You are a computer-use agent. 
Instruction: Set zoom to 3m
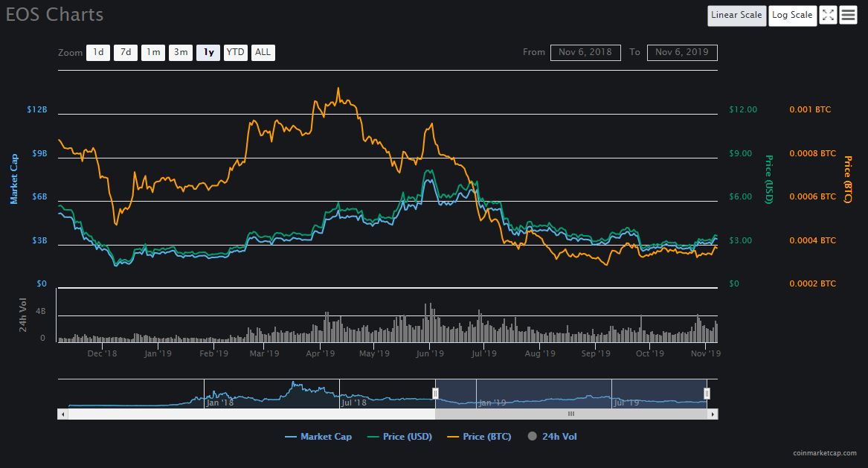[x=181, y=53]
